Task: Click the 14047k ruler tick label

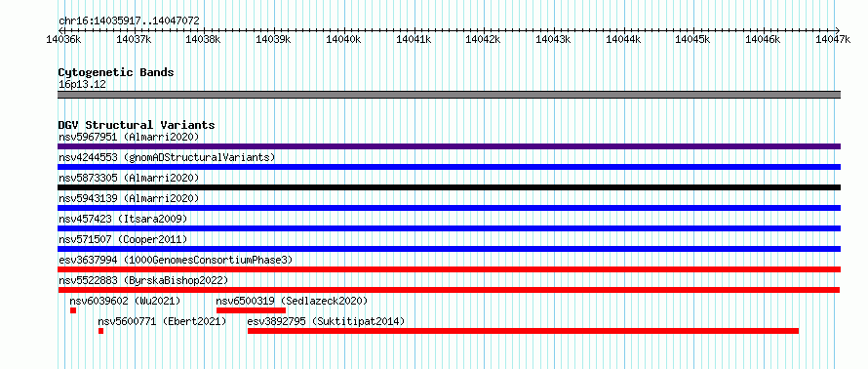Action: 833,39
